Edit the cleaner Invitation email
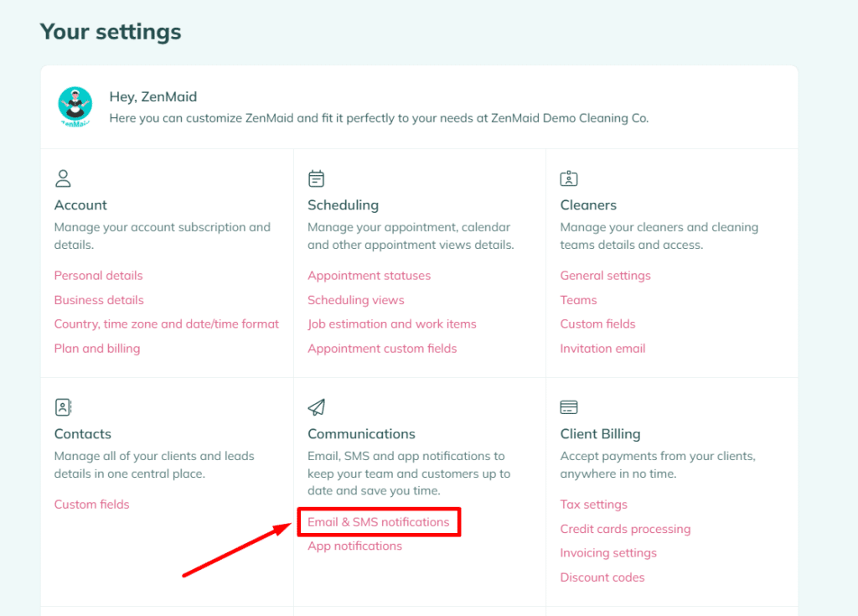 point(602,349)
